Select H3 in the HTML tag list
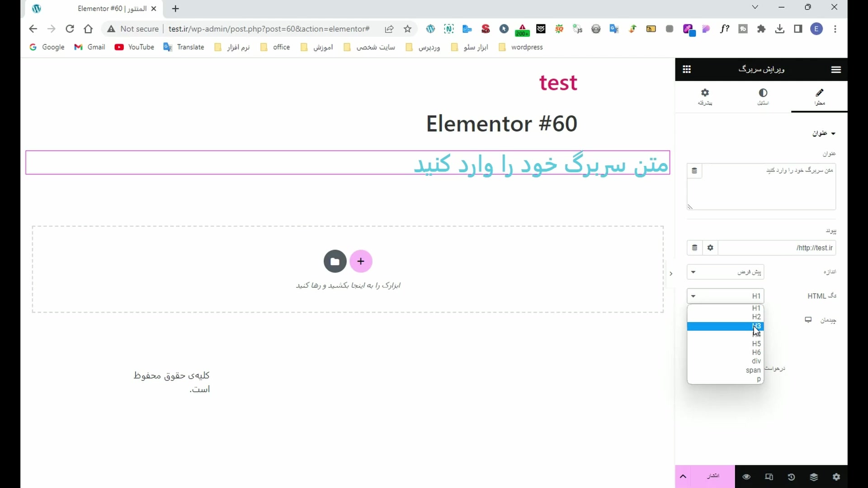 [x=726, y=326]
